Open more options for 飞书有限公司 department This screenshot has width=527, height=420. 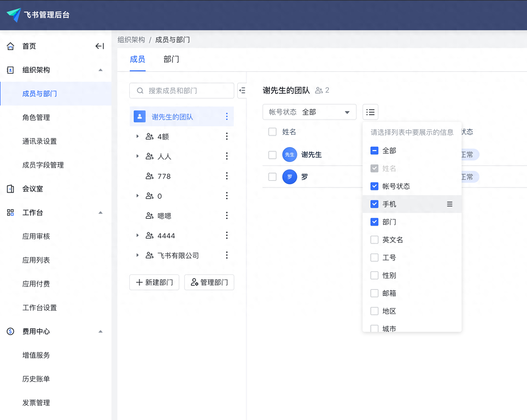pos(227,255)
